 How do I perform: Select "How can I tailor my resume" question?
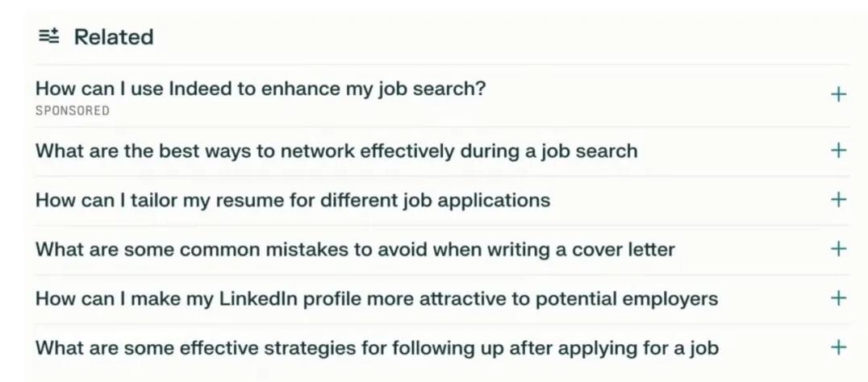292,200
